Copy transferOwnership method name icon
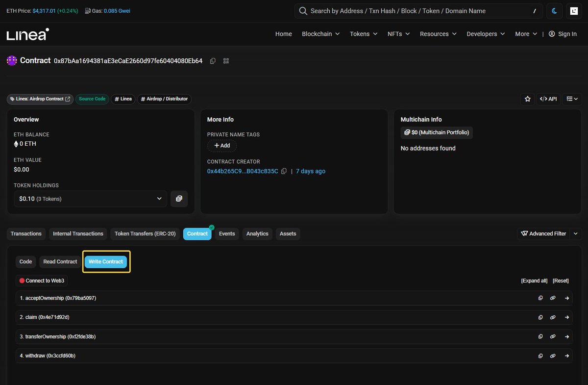The image size is (588, 385). coord(540,336)
